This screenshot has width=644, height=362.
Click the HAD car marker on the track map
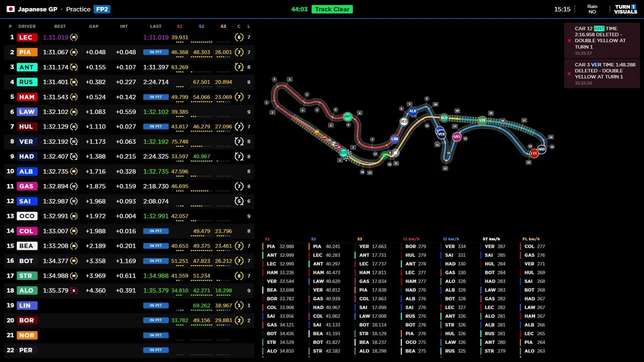coord(541,149)
